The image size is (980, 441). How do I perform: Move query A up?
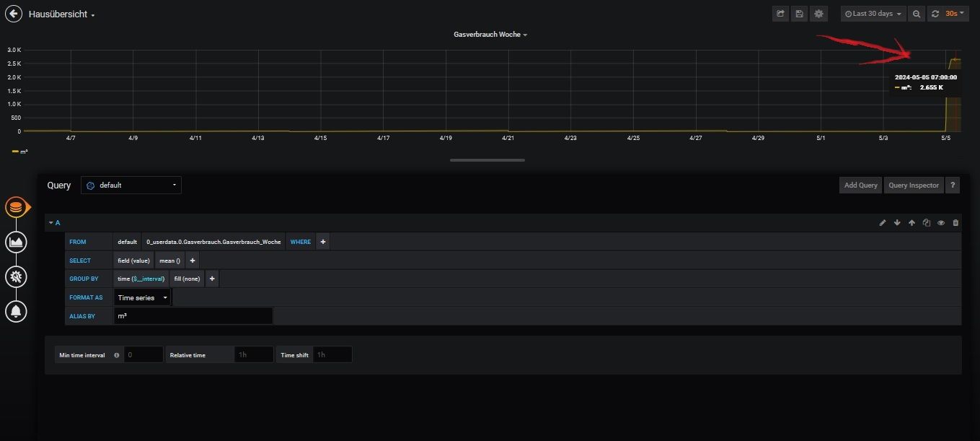pyautogui.click(x=911, y=223)
